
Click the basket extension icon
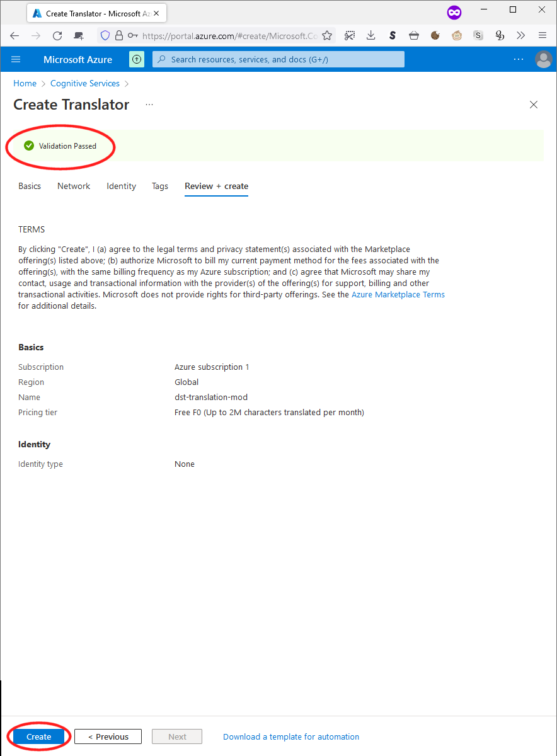tap(414, 36)
